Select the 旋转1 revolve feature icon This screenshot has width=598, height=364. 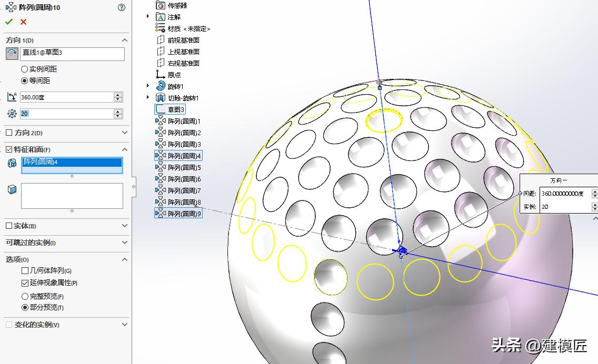tap(160, 85)
